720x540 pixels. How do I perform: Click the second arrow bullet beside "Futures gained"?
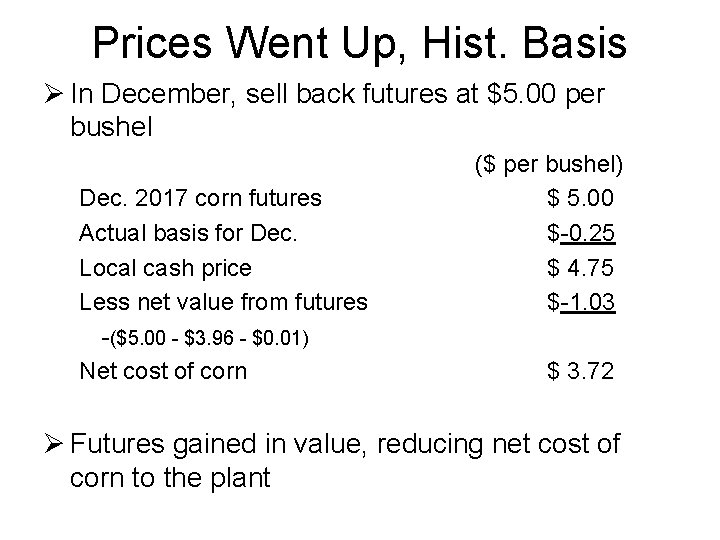(x=53, y=444)
